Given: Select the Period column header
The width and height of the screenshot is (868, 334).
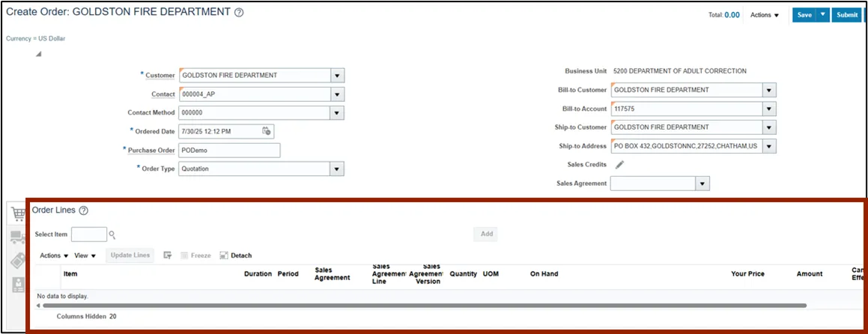Looking at the screenshot, I should click(288, 273).
